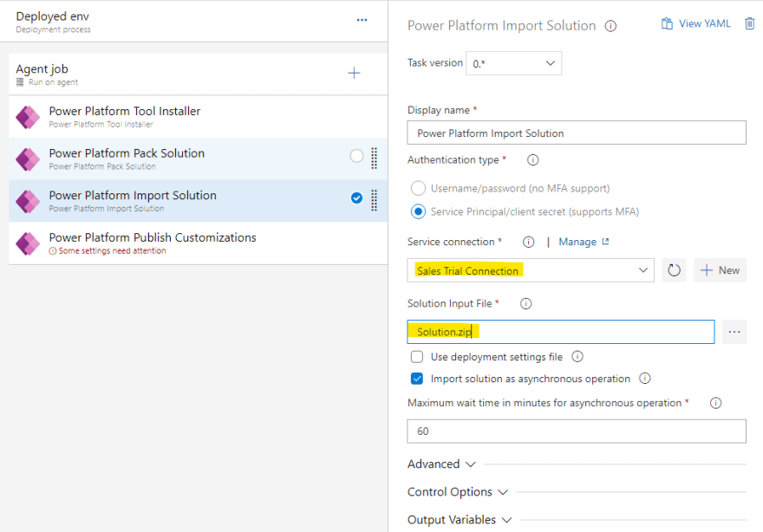Viewport: 763px width, 532px height.
Task: Select the Power Platform Publish Customizations task
Action: point(198,243)
